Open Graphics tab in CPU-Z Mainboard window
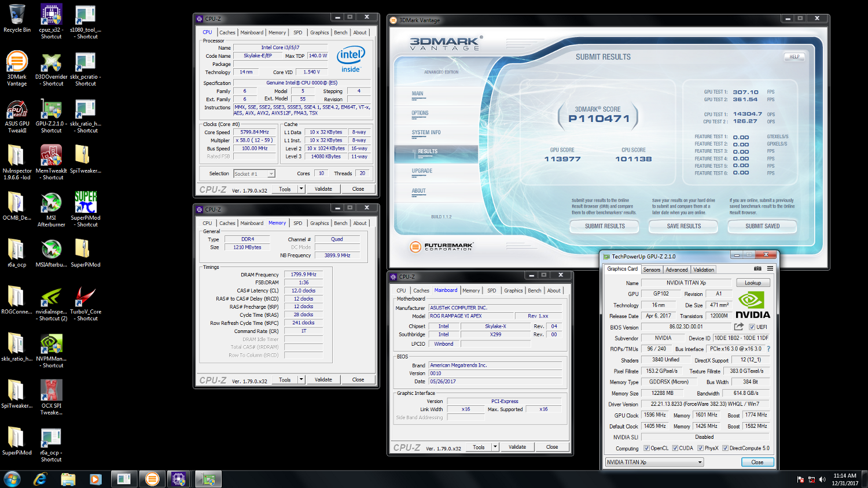Screen dimensions: 868x488 513,291
